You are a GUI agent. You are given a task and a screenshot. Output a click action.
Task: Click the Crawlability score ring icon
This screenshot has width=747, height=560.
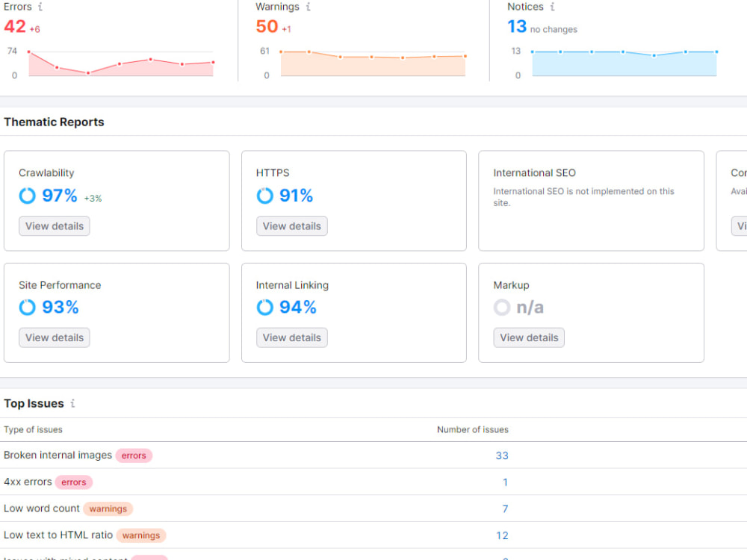coord(27,196)
